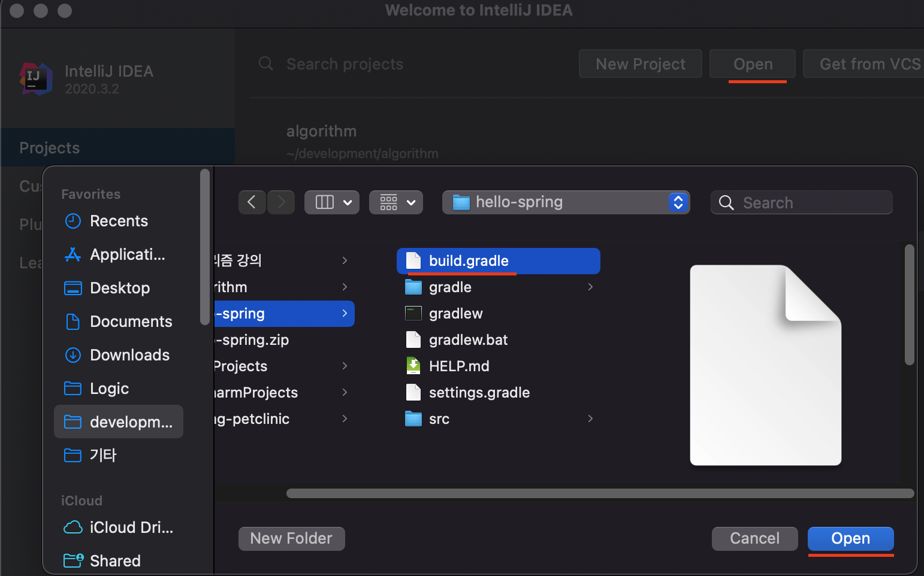Click the New Folder button

291,538
